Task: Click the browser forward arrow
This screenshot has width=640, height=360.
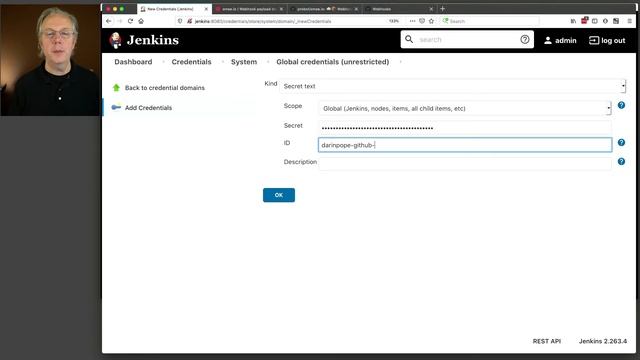Action: pos(120,21)
